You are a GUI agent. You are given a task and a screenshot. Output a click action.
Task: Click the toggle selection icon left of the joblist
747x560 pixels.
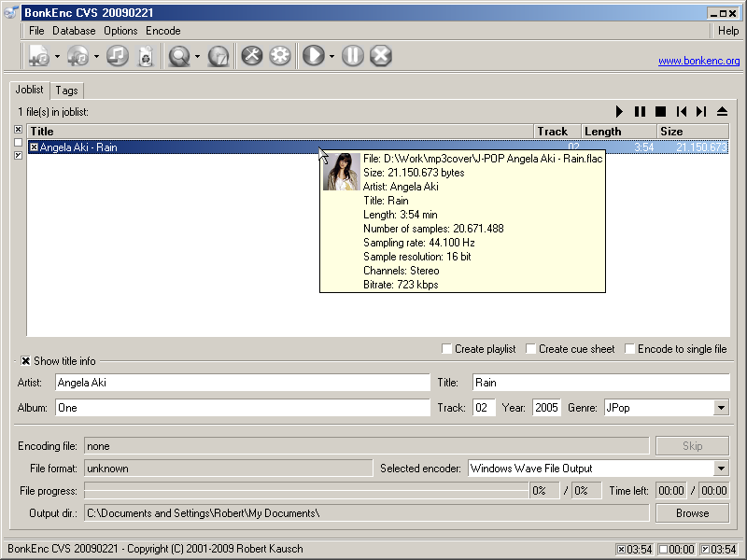point(18,155)
